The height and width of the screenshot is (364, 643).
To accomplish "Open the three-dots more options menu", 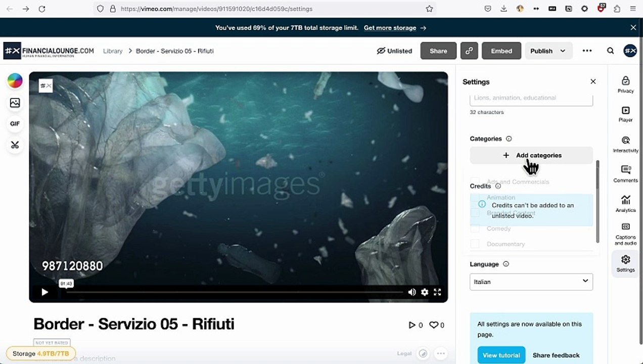I will [x=587, y=51].
